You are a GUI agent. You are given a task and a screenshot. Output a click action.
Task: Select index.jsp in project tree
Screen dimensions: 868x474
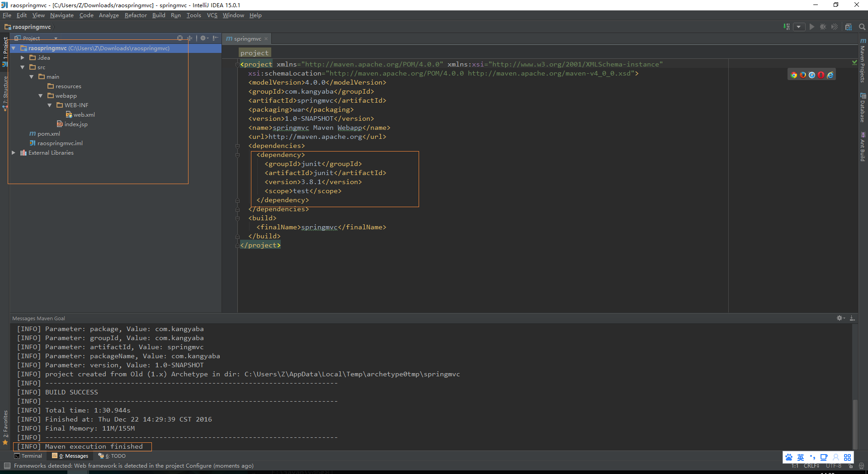pos(72,124)
